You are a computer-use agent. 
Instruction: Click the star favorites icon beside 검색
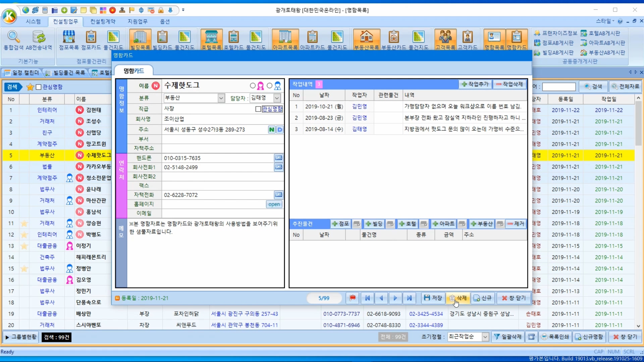(30, 87)
